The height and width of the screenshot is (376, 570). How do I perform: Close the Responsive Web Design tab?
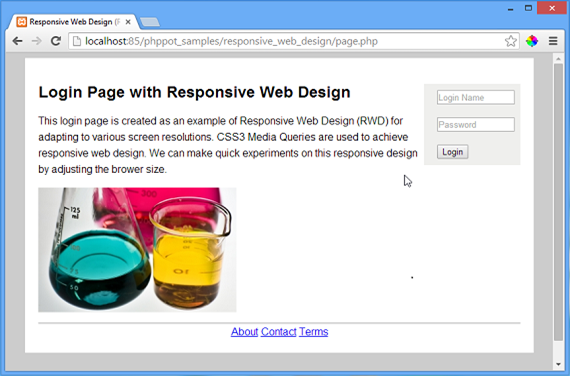pyautogui.click(x=128, y=22)
